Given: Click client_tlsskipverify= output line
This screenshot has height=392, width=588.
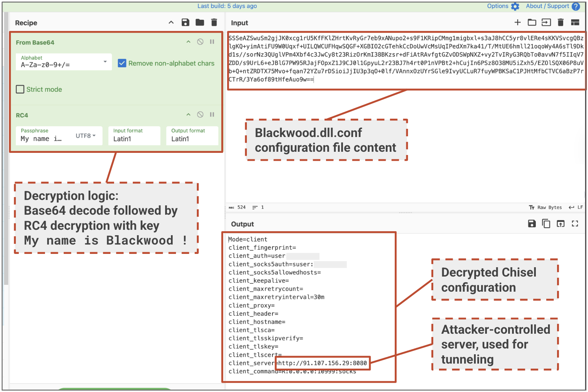Looking at the screenshot, I should click(266, 338).
